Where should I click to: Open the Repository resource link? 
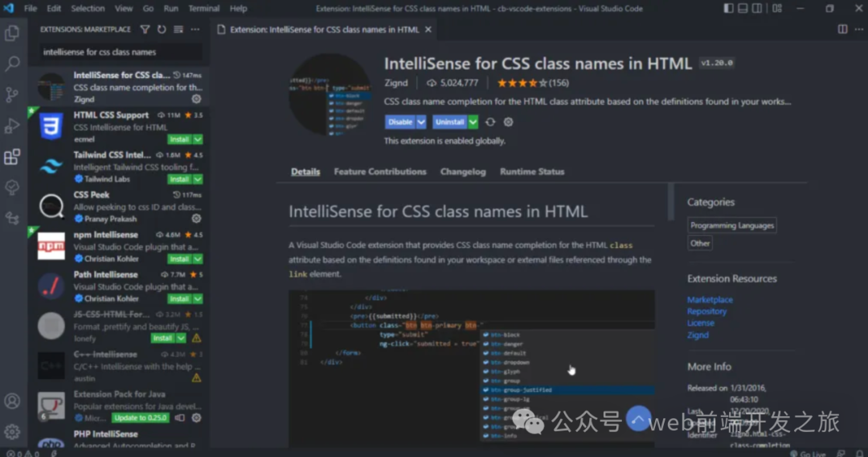(x=707, y=311)
